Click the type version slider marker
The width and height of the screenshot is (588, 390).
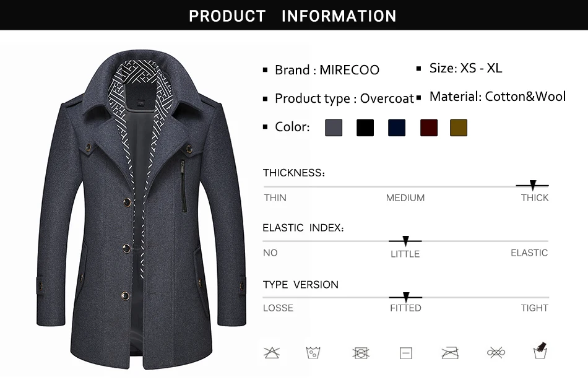coord(406,297)
